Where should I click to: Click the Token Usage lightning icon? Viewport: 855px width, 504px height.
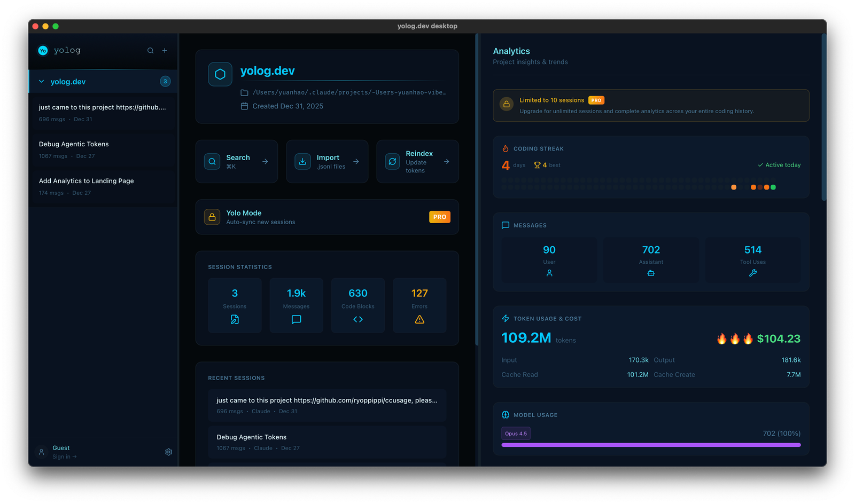505,318
